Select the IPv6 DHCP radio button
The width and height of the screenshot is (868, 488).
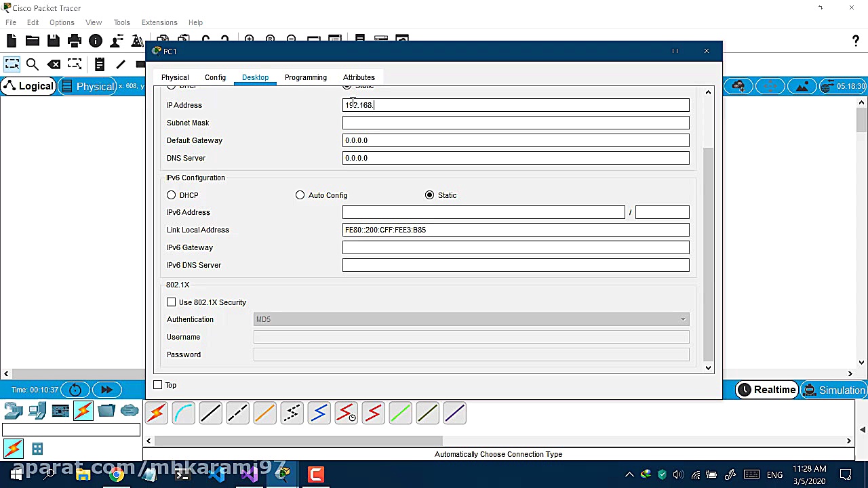172,195
